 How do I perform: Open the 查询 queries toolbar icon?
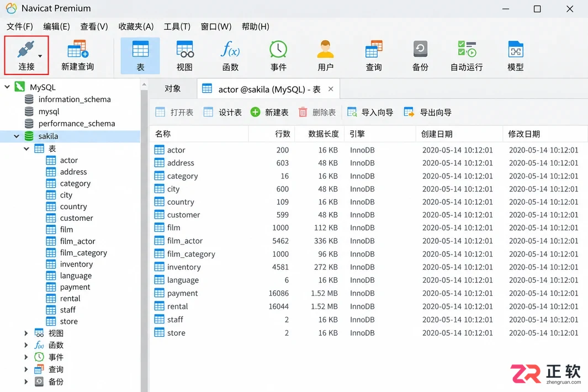374,56
